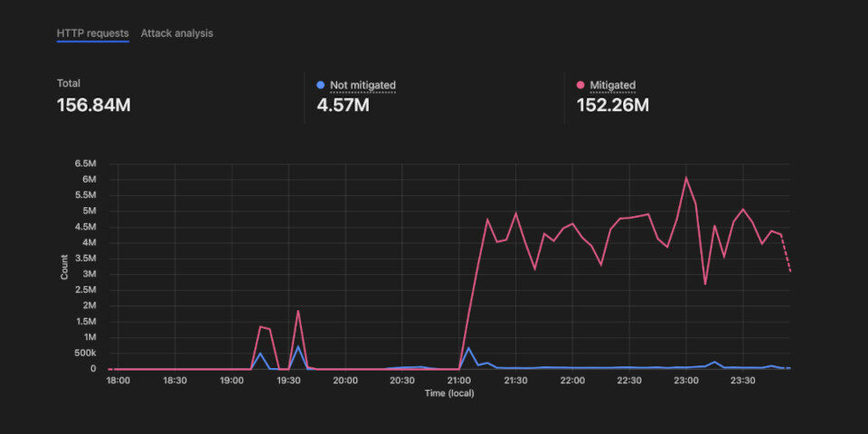Click the Total label

click(x=69, y=83)
